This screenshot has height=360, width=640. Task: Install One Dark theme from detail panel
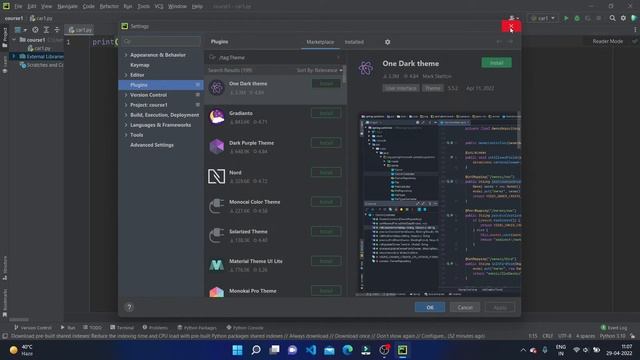[496, 62]
